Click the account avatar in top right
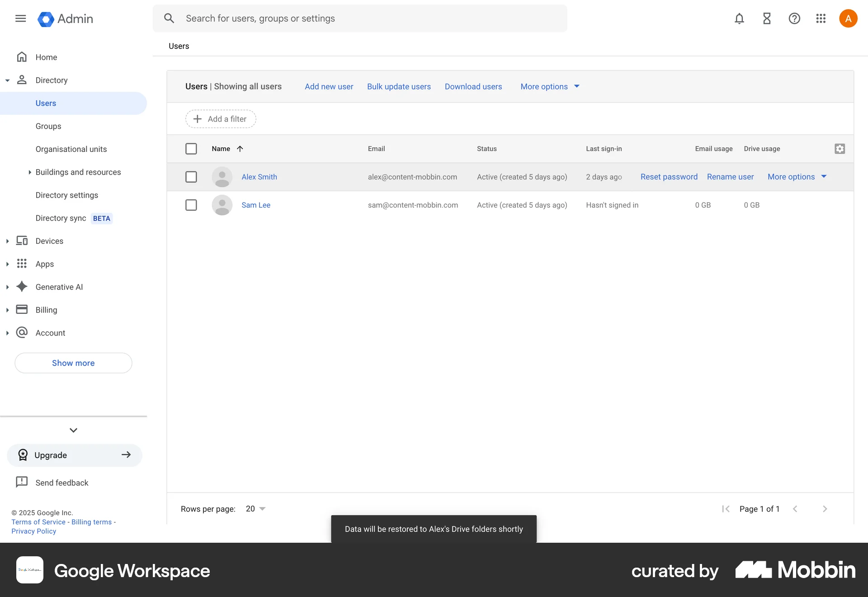 pyautogui.click(x=848, y=19)
